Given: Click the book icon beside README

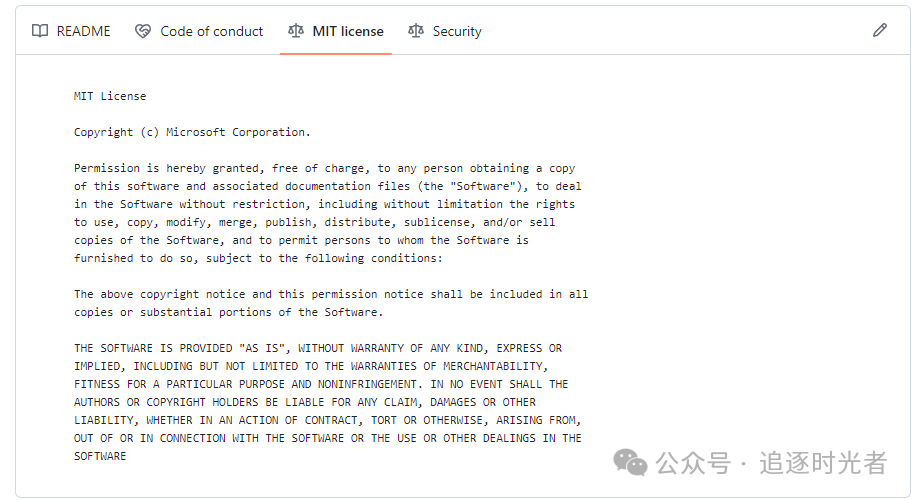Looking at the screenshot, I should click(x=40, y=31).
